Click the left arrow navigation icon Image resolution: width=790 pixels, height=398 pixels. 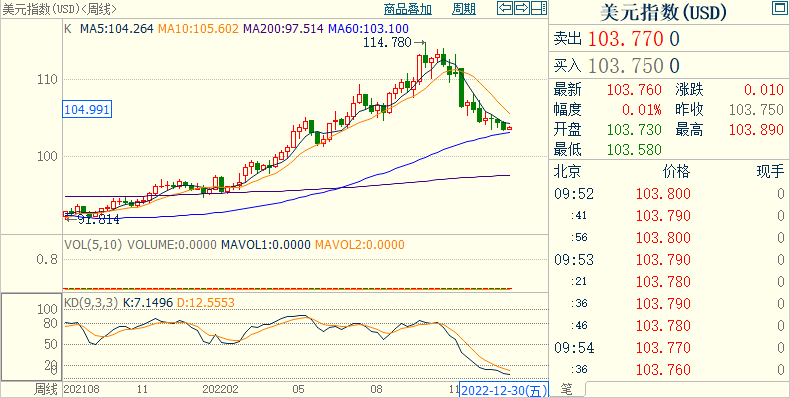(505, 8)
